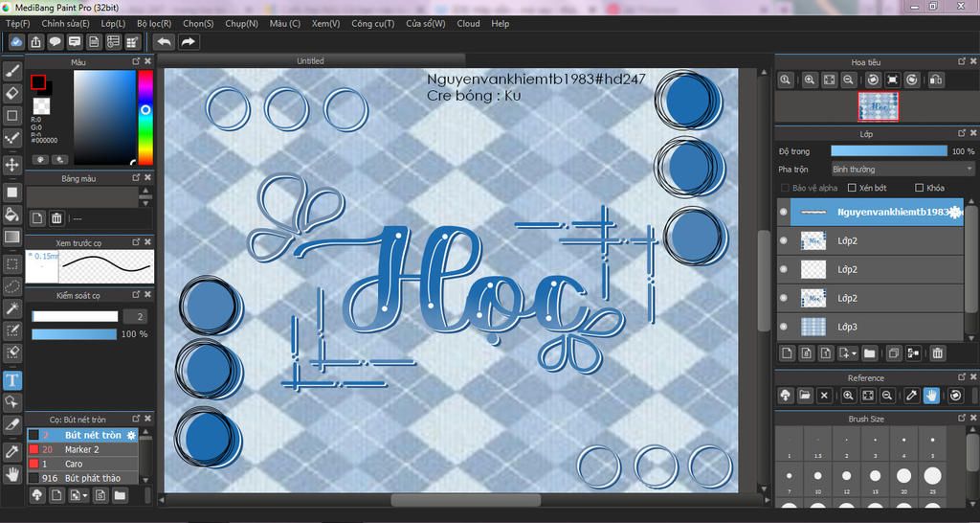Enable the Khóa checkbox
The width and height of the screenshot is (980, 523).
[x=919, y=188]
